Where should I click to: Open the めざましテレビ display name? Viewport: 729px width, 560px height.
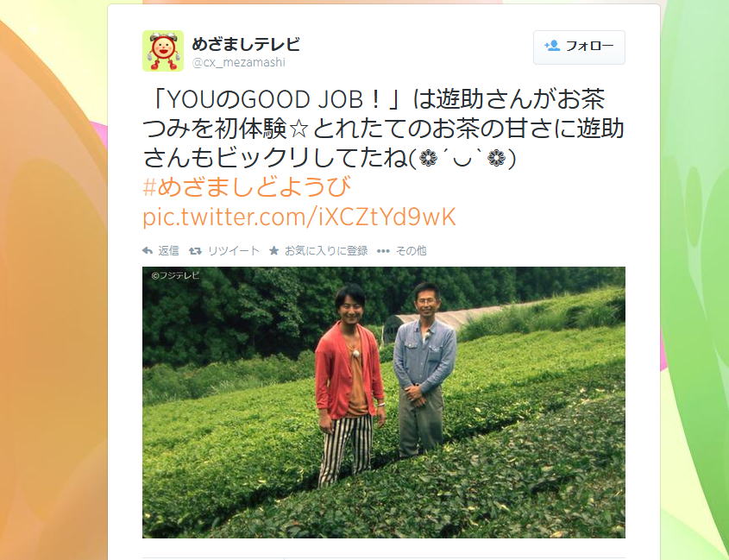(246, 44)
